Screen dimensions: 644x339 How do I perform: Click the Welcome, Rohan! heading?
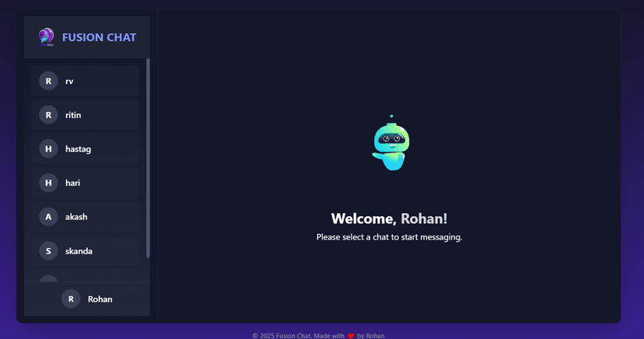pyautogui.click(x=389, y=218)
